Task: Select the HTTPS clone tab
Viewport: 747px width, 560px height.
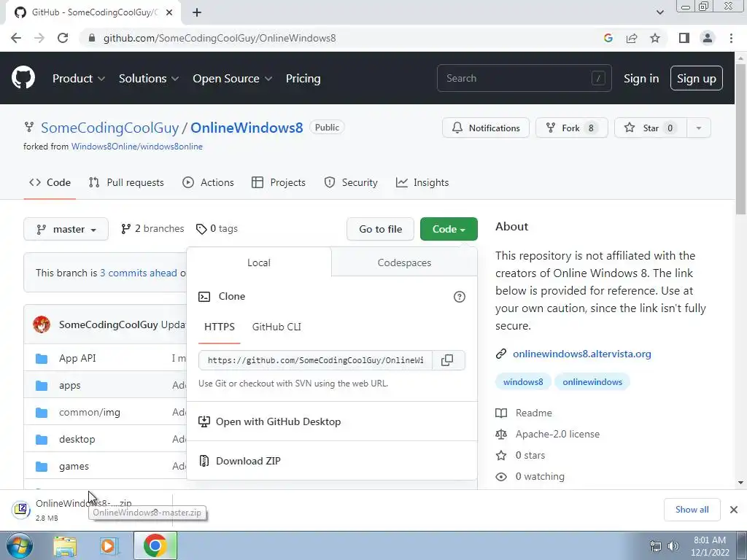Action: 219,327
